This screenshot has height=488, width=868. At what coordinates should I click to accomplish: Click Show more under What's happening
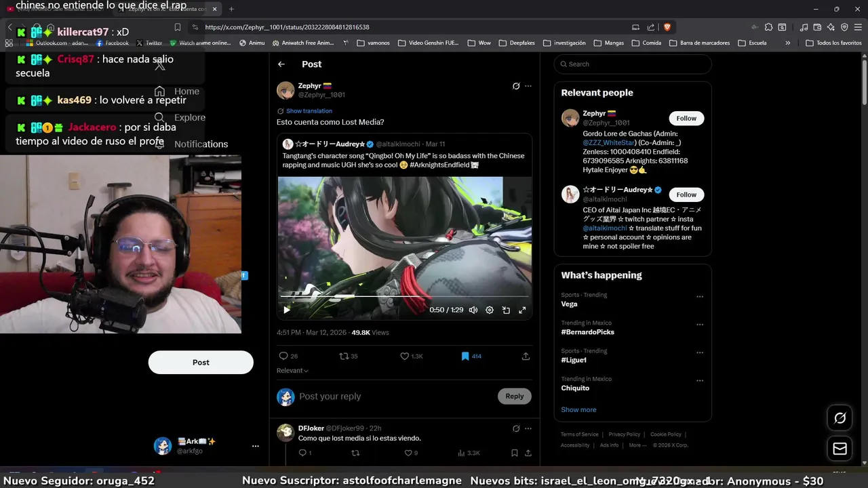[x=578, y=409]
